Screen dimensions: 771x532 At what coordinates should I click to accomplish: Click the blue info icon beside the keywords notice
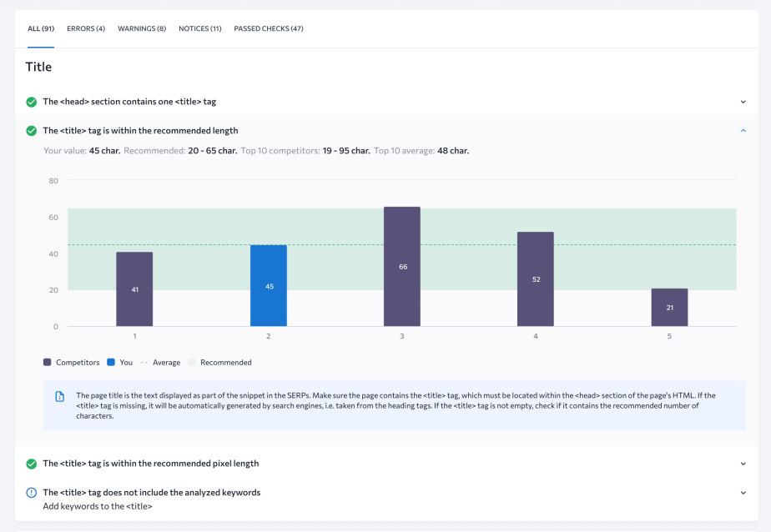(30, 492)
